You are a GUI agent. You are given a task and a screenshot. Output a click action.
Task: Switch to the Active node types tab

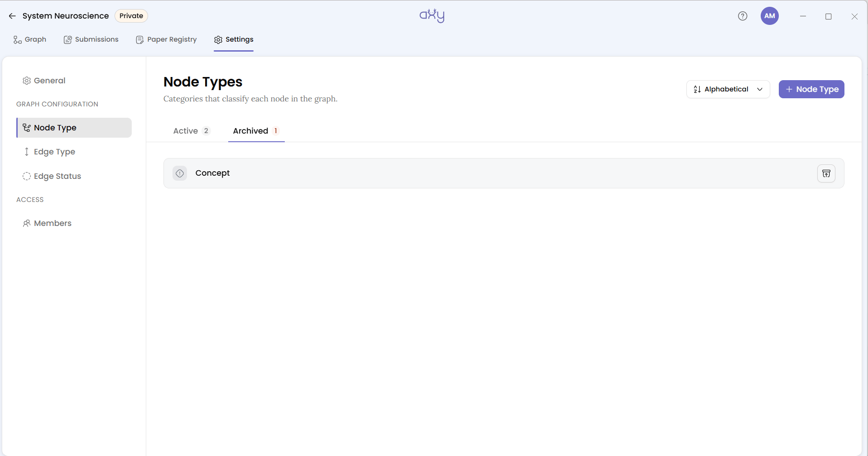(192, 131)
